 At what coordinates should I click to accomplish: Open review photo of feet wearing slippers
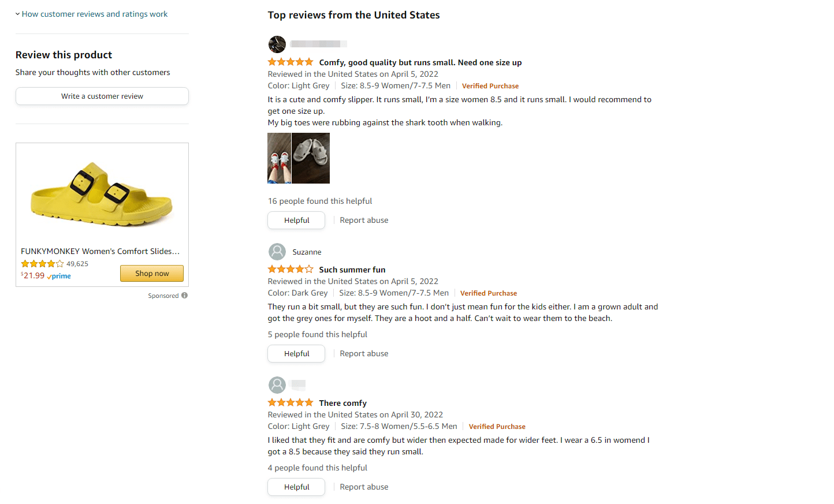[x=279, y=158]
